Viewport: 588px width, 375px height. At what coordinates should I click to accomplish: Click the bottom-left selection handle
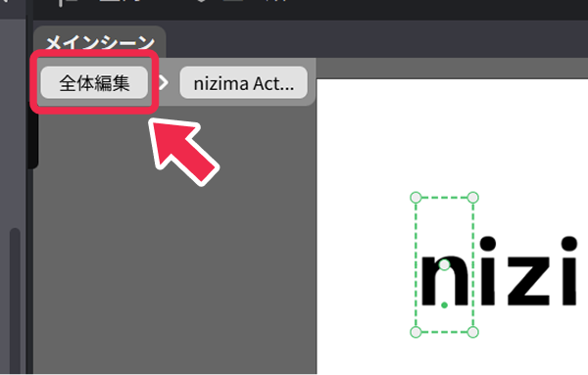tap(416, 332)
